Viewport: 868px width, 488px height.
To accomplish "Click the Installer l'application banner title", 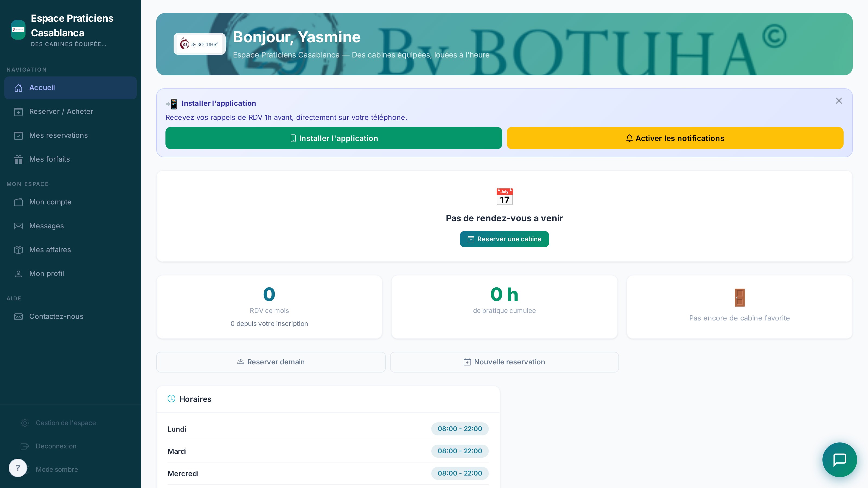I will [219, 103].
